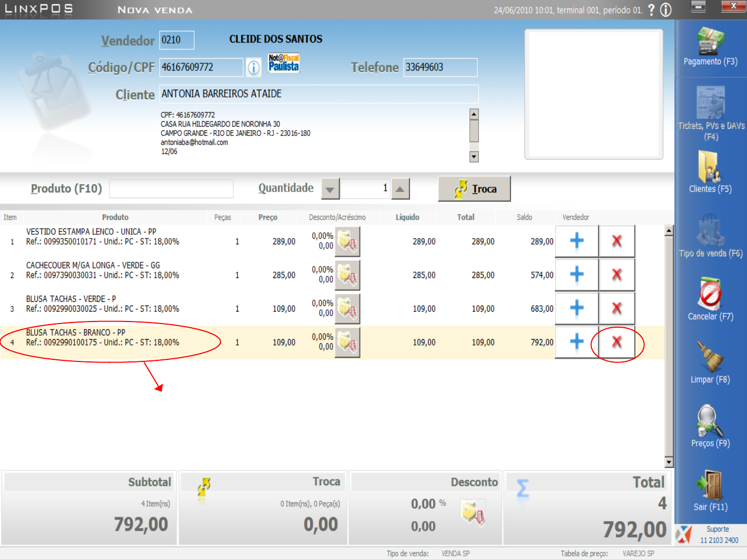Increase Quantidade with up arrow
The width and height of the screenshot is (747, 560).
click(x=400, y=189)
